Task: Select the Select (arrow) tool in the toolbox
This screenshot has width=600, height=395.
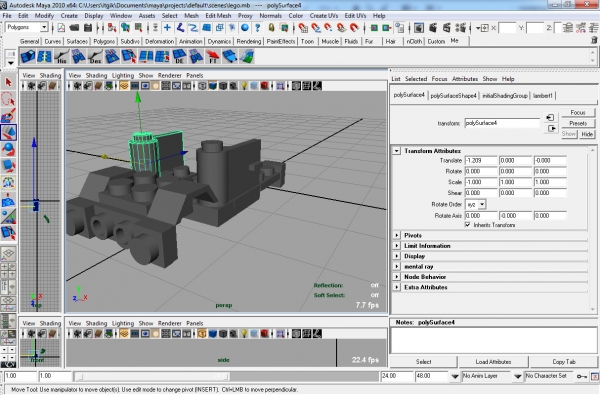Action: point(8,82)
